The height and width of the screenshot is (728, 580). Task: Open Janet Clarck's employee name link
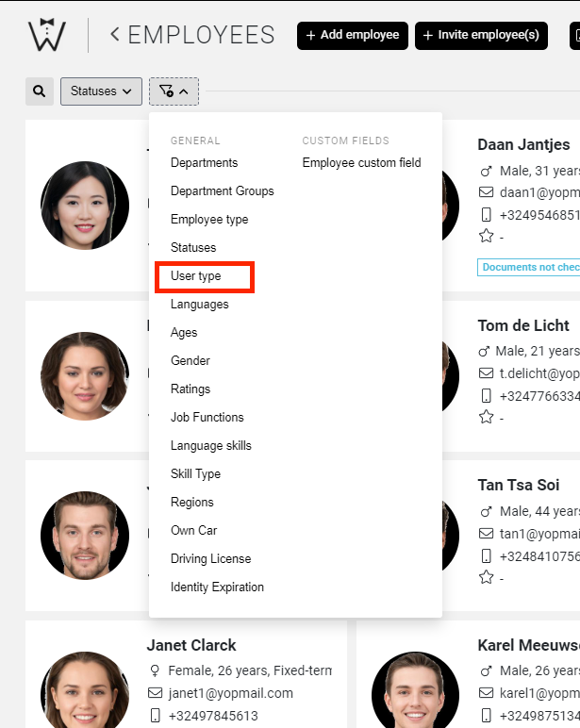[191, 646]
